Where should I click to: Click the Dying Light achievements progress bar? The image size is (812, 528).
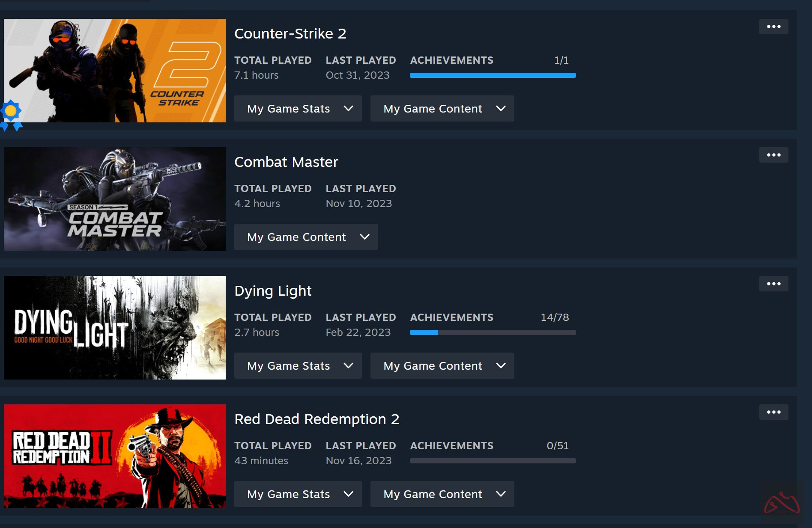[493, 332]
